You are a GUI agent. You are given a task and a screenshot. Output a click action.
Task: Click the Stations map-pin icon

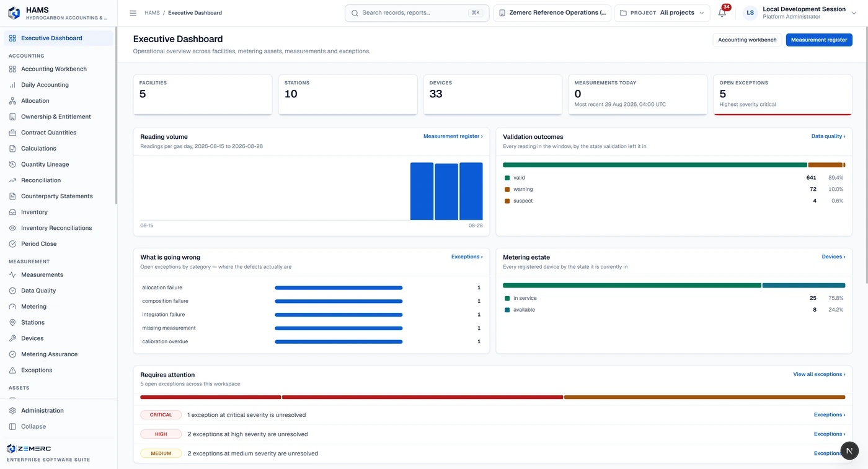(12, 323)
